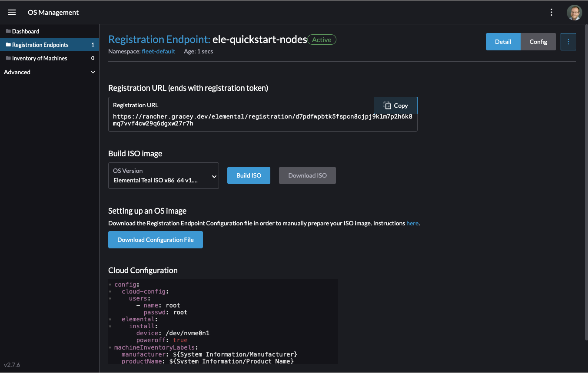Collapse the config: YAML fold arrow
The height and width of the screenshot is (373, 588).
110,285
